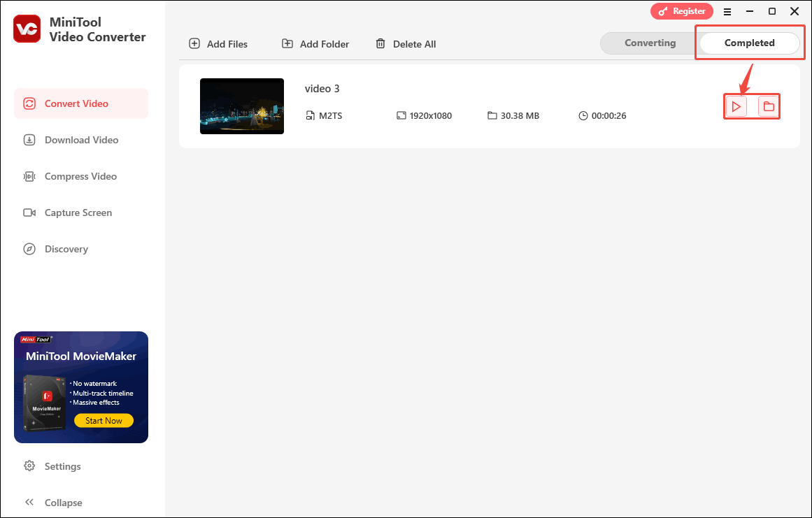Click the 1920x1080 resolution text
Screen dimensions: 812x518
(430, 115)
